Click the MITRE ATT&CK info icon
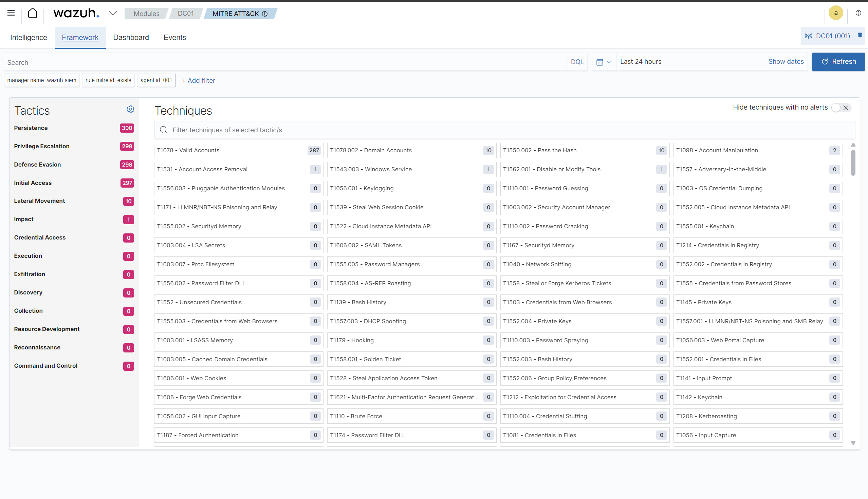This screenshot has height=499, width=868. [x=265, y=14]
